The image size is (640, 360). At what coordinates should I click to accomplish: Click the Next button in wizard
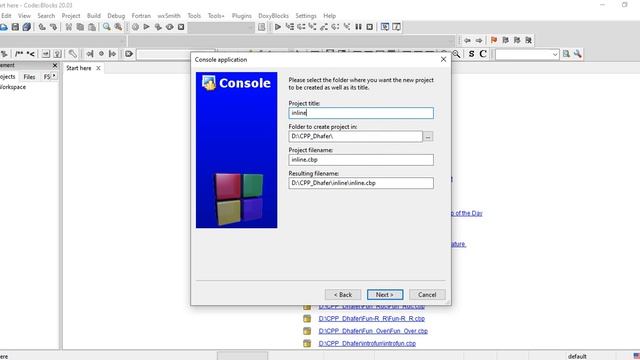[x=385, y=295]
